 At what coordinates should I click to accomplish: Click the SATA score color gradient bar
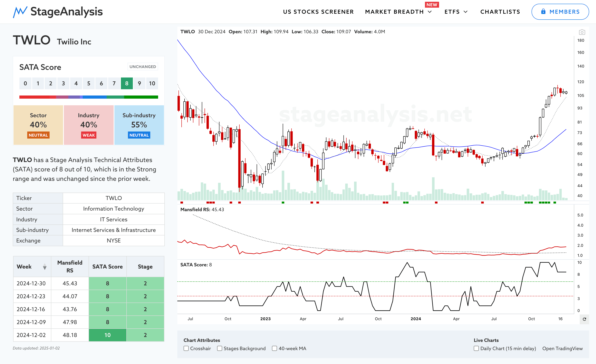[89, 97]
